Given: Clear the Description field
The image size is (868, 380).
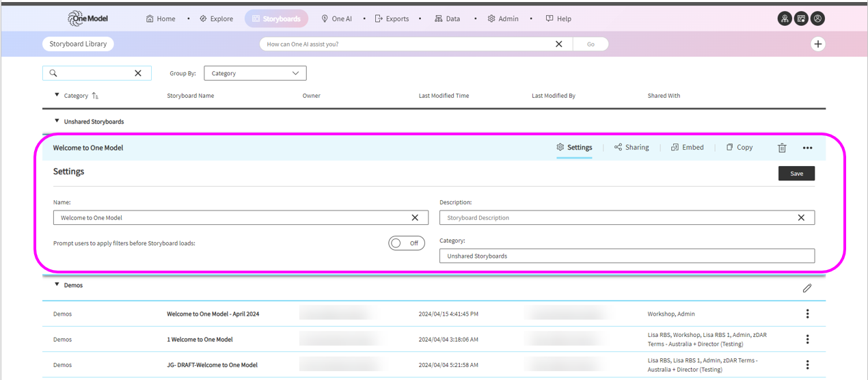Looking at the screenshot, I should tap(802, 217).
